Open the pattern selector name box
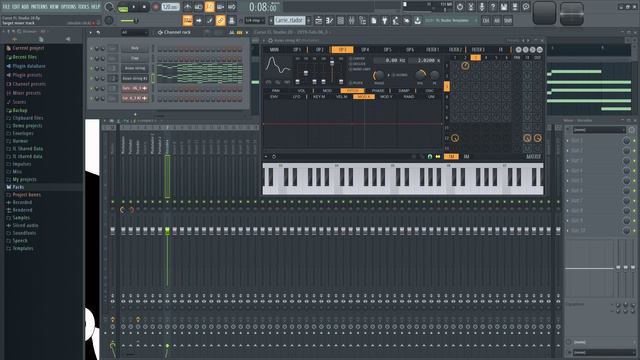This screenshot has width=640, height=360. pos(289,20)
